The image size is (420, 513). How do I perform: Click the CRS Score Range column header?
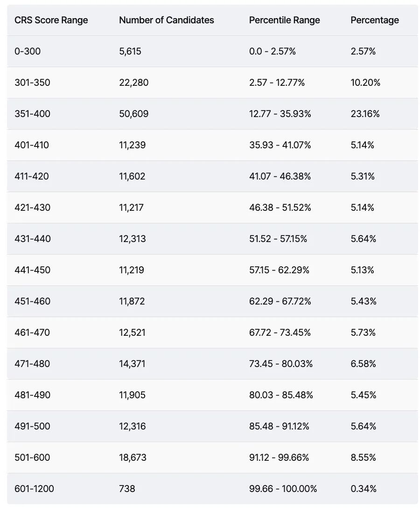point(51,20)
